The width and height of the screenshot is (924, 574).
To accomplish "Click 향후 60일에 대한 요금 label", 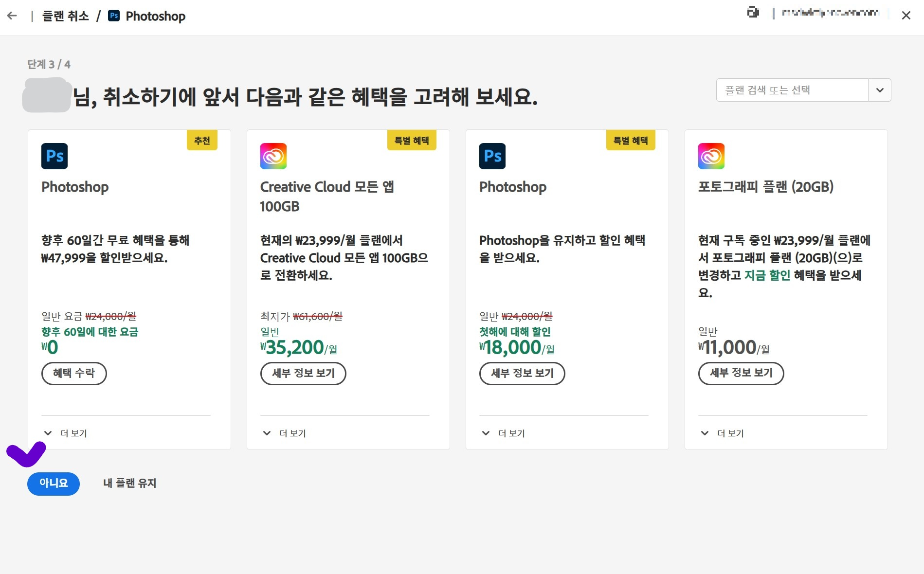I will [90, 332].
